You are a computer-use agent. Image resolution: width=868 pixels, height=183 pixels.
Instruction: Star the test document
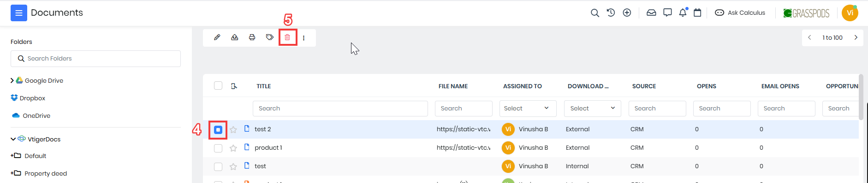[x=233, y=167]
